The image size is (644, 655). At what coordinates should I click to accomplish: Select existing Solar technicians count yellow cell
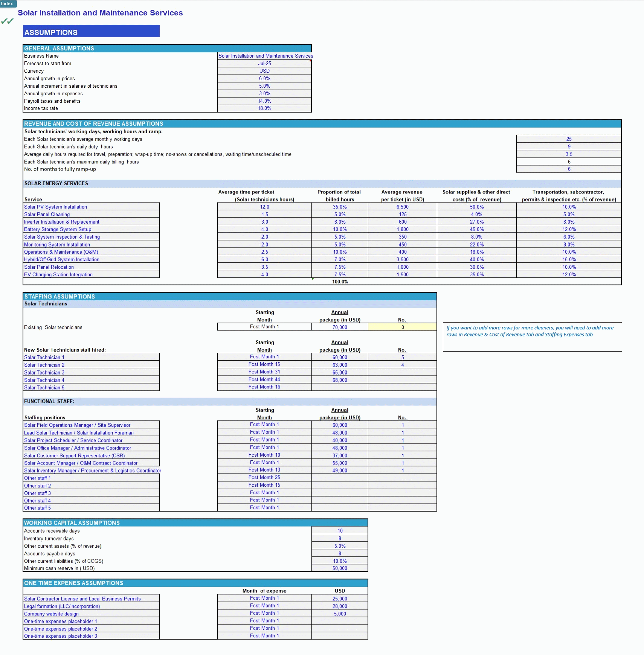402,327
